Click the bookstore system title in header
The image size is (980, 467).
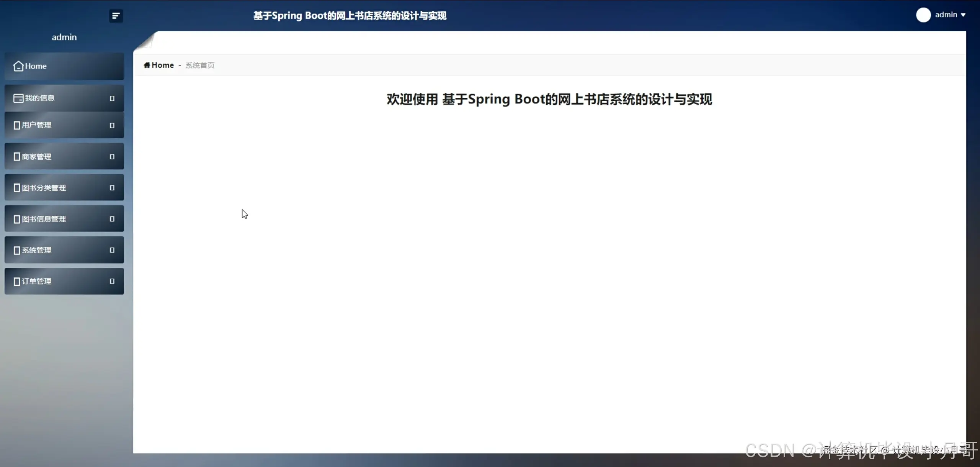350,16
